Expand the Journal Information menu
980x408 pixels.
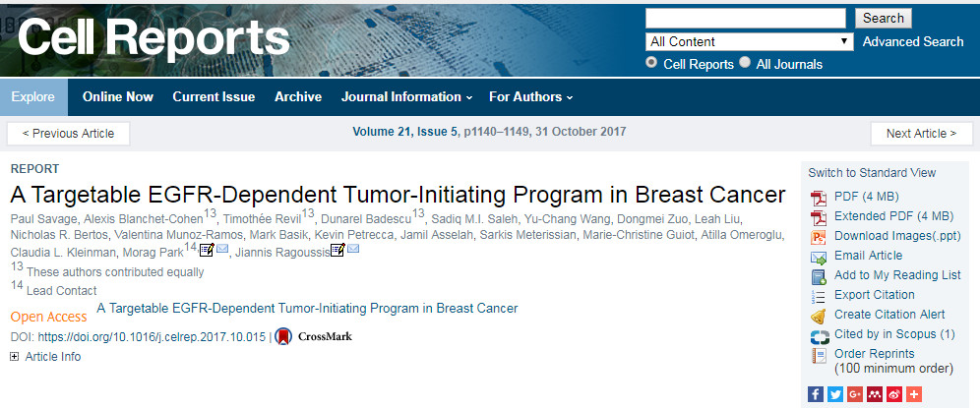tap(406, 97)
